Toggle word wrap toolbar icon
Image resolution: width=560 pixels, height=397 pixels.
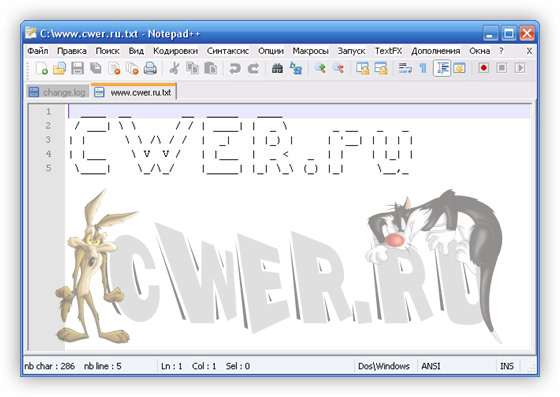click(405, 68)
